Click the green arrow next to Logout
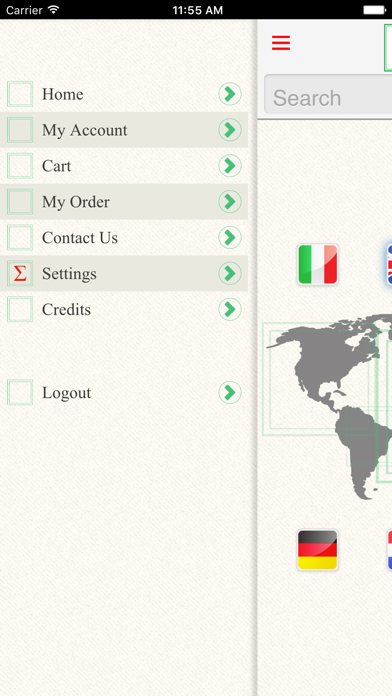Image resolution: width=392 pixels, height=696 pixels. coord(230,393)
